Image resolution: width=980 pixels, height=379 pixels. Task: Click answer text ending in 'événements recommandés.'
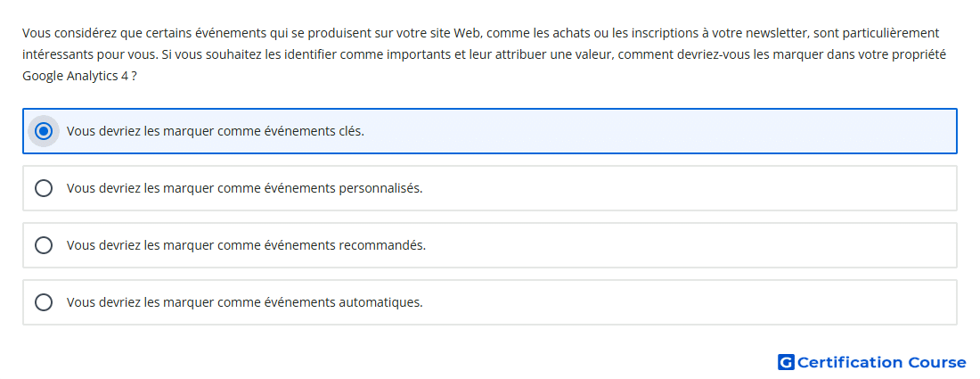[246, 245]
